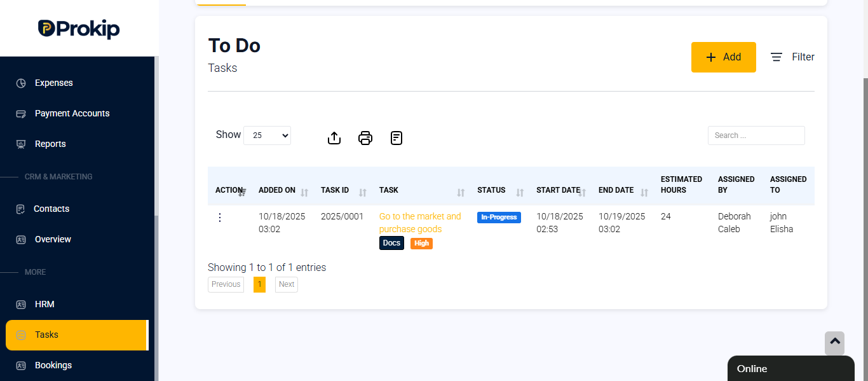868x381 pixels.
Task: Click estimated hours value 24
Action: pos(666,216)
